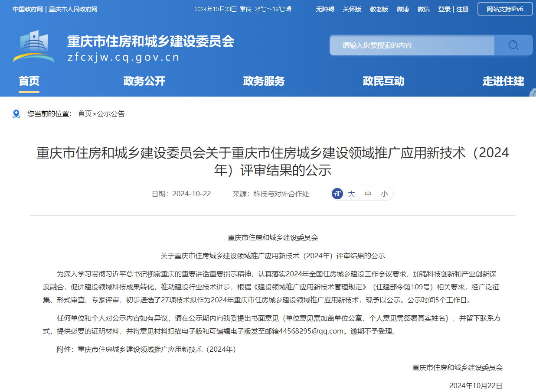
Task: Type in the search input field
Action: [412, 45]
